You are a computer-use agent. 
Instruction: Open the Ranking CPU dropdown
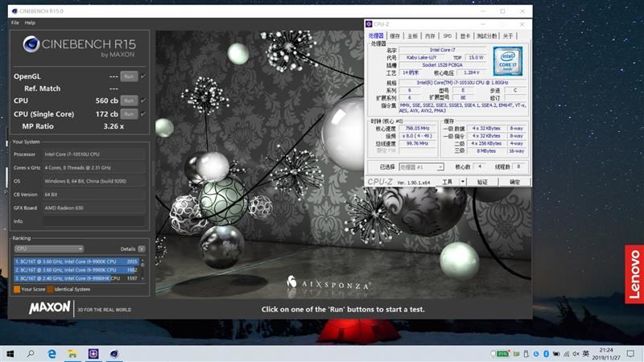point(49,249)
